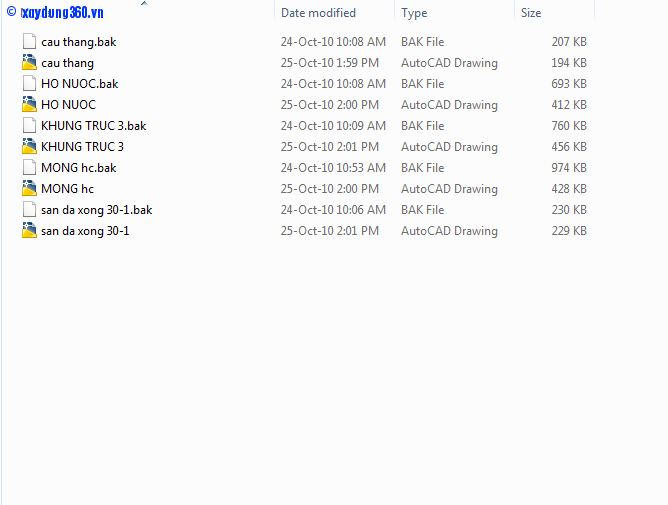Click the xaydung360.vn watermark link
Screen dimensions: 668x505
tap(60, 13)
